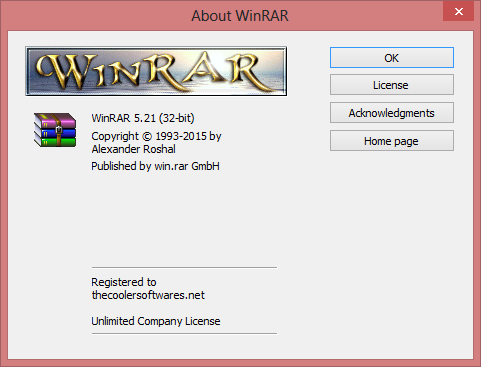Click the 'About WinRAR' title bar text
Screen dimensions: 481x367
(x=240, y=16)
